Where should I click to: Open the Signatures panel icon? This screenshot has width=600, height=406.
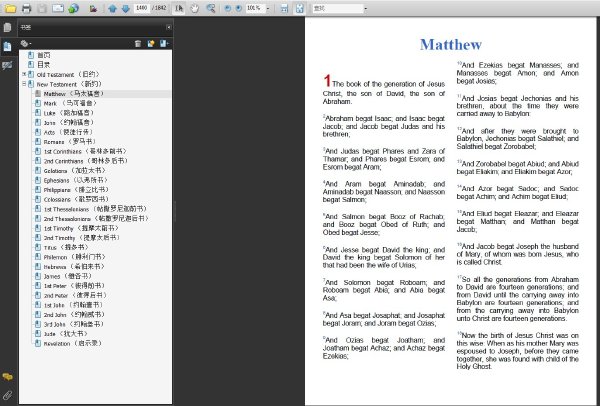click(7, 65)
